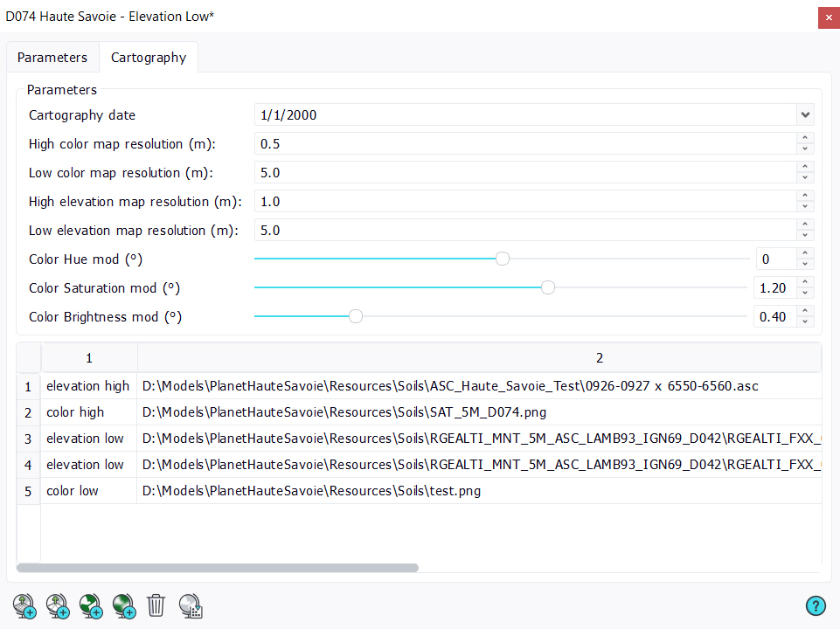Screen dimensions: 840x629
Task: Decrease Low elevation map resolution with down arrow
Action: (805, 236)
